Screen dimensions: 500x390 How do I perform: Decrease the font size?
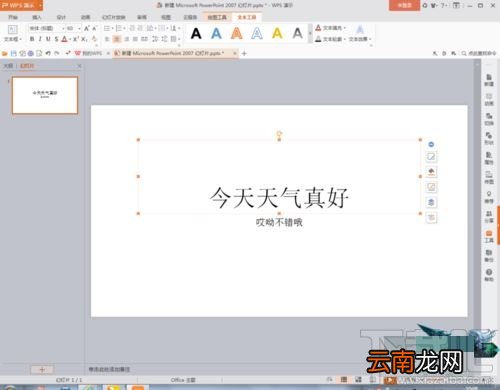95,29
